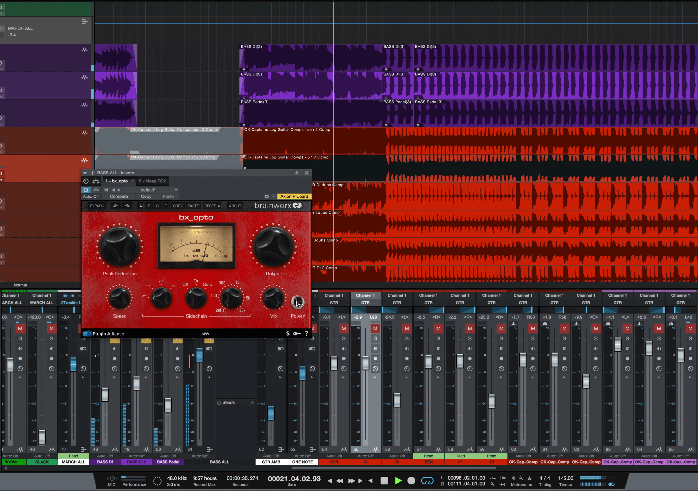Mute the second mixer channel from the left

(x=51, y=329)
